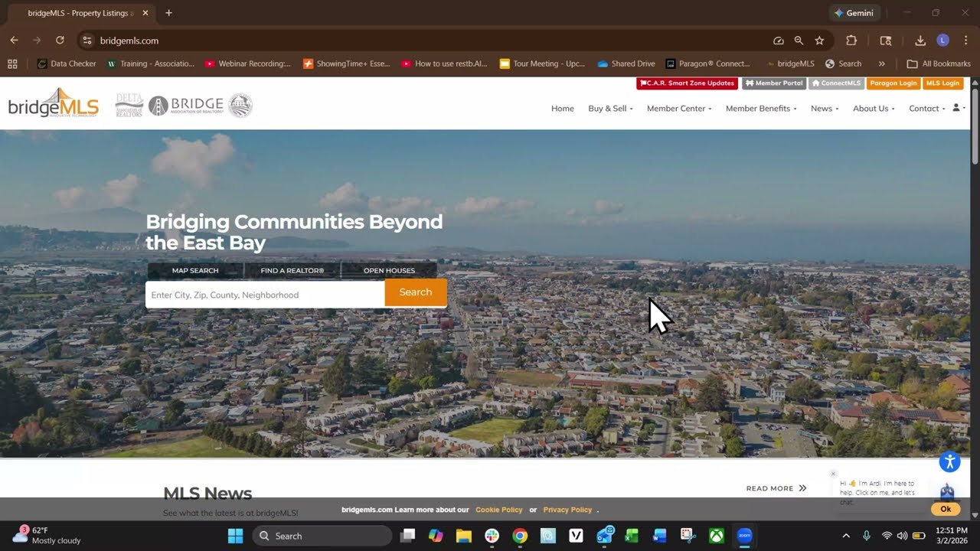Open Word from the taskbar

click(660, 536)
